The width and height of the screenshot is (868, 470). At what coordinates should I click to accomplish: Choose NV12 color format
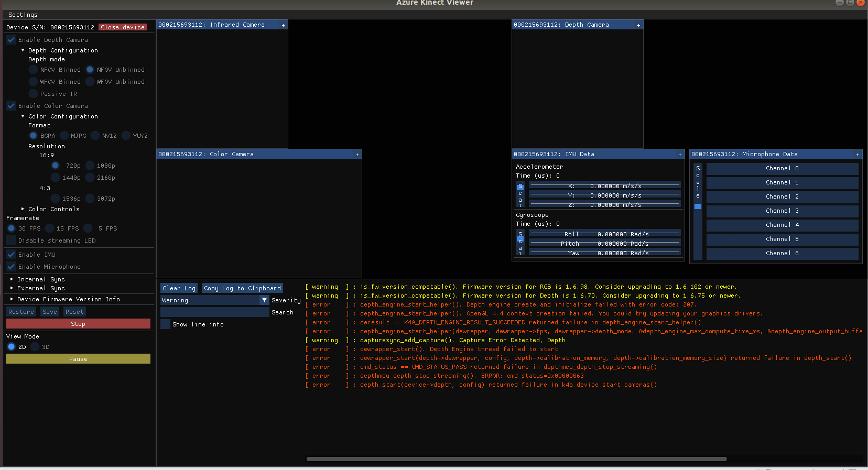95,136
